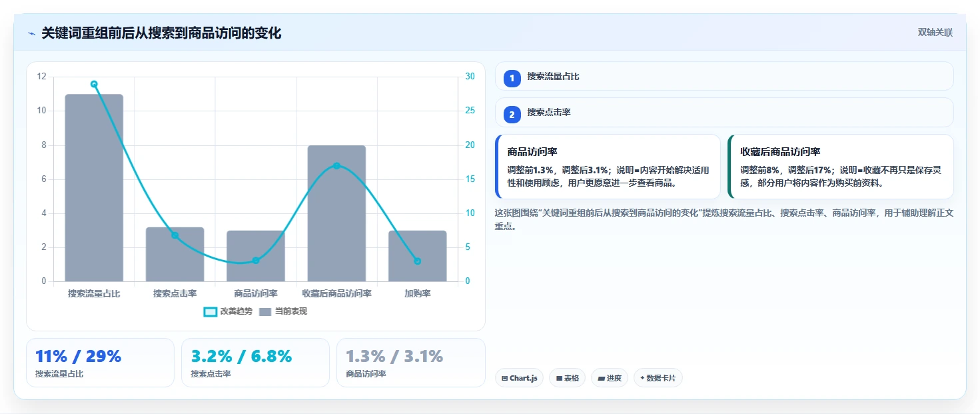Open the 收藏后商品访问率 description card

(x=841, y=167)
